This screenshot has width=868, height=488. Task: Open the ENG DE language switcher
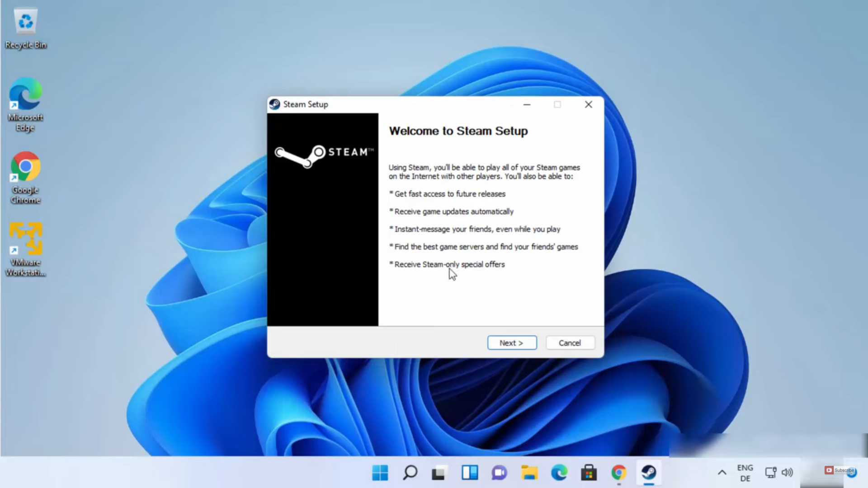point(745,473)
